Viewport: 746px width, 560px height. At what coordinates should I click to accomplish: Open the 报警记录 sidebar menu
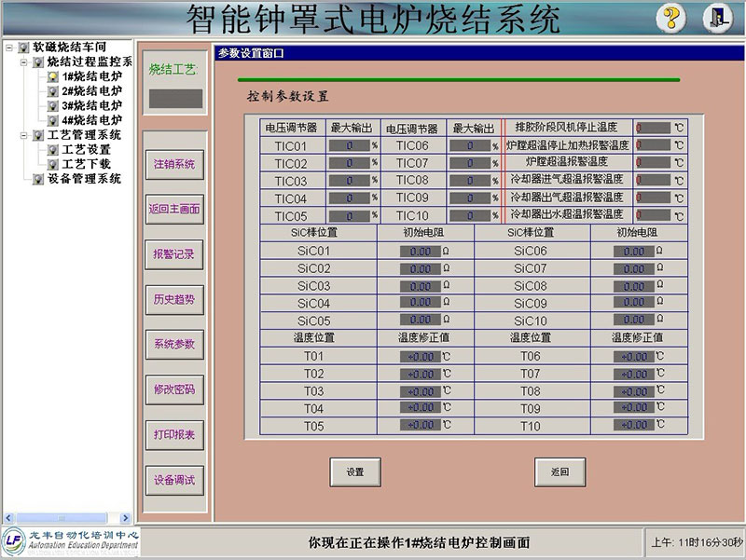pyautogui.click(x=174, y=254)
